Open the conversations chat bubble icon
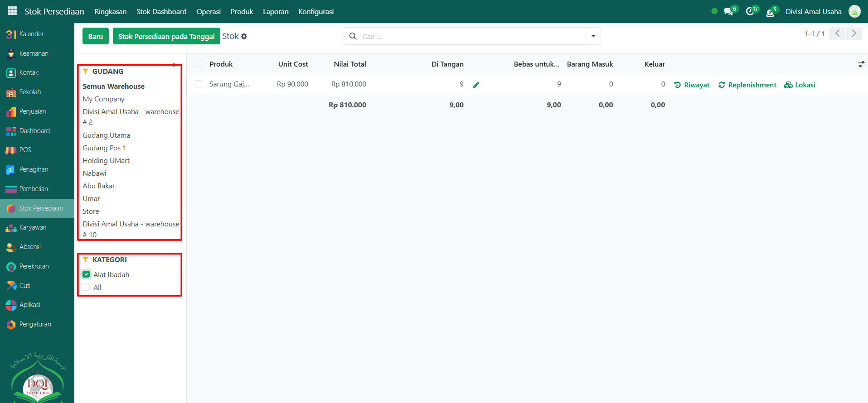 728,11
